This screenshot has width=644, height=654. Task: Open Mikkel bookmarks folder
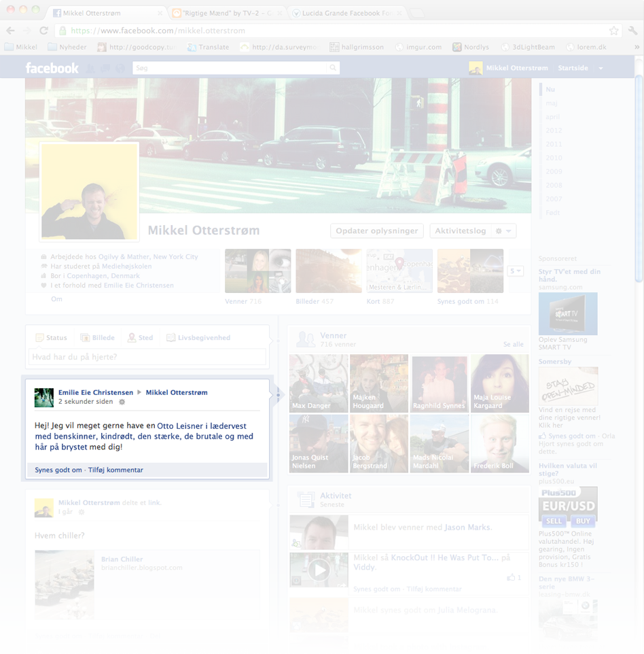pos(21,47)
